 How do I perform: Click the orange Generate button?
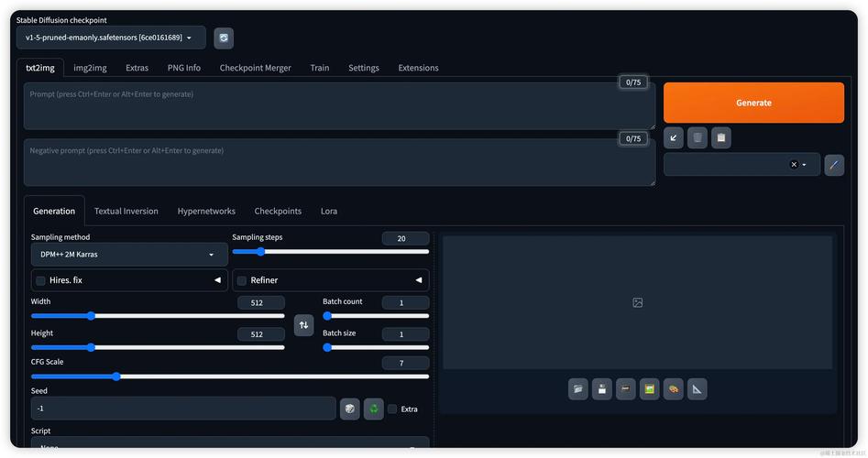754,103
